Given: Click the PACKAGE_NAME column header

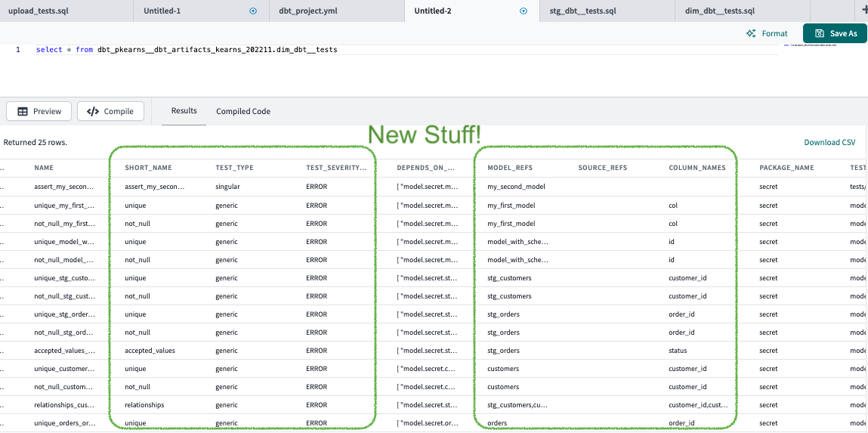Looking at the screenshot, I should pos(786,168).
